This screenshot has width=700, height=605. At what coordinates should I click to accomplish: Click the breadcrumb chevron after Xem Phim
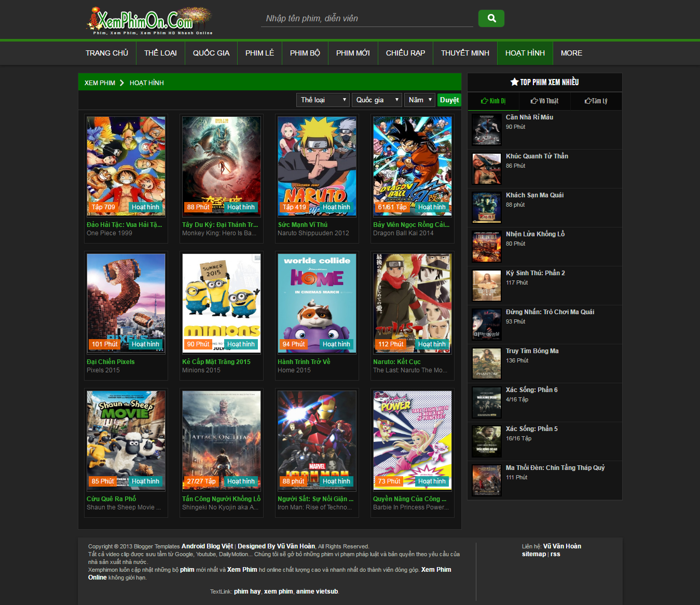(x=122, y=83)
